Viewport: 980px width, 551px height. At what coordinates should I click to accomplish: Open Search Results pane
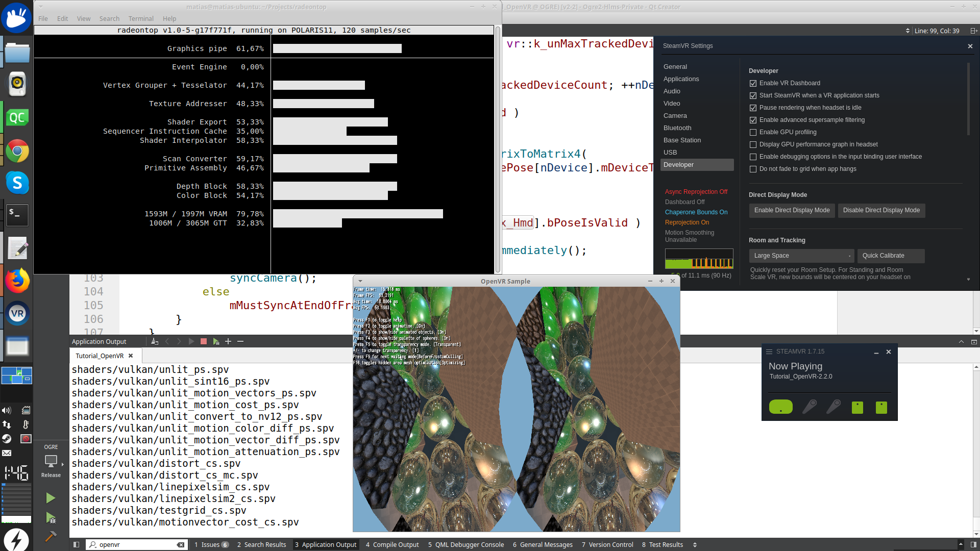(261, 544)
